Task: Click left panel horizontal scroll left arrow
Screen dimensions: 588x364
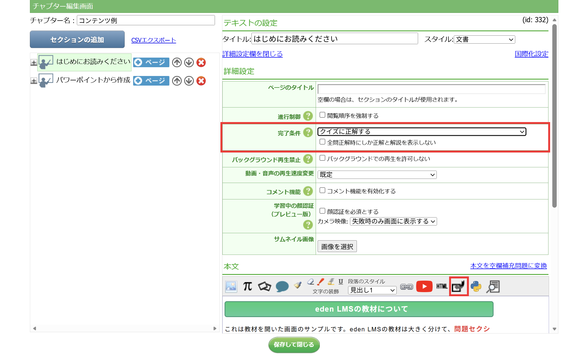Action: (35, 328)
